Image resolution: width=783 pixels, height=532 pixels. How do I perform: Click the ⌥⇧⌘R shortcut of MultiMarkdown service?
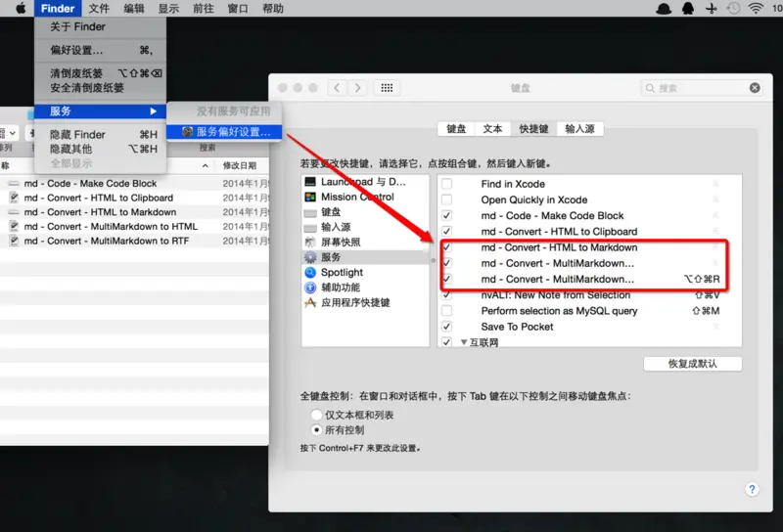702,279
